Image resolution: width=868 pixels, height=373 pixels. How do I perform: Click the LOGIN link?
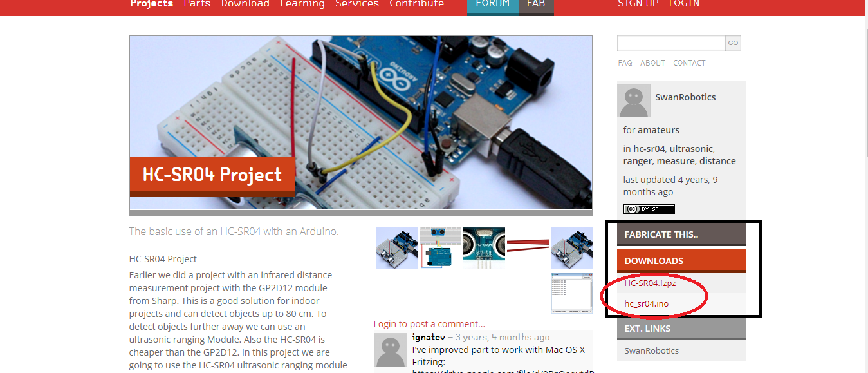coord(684,4)
